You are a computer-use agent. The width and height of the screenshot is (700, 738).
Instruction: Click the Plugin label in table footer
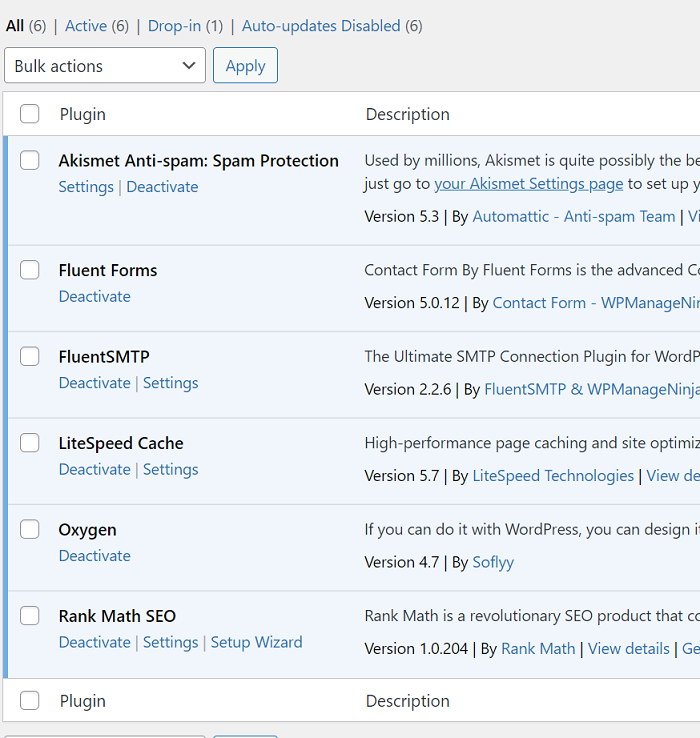(x=82, y=701)
